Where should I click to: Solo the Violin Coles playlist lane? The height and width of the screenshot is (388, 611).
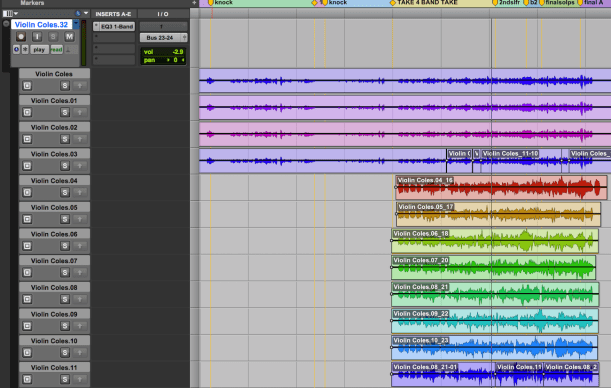tap(65, 86)
